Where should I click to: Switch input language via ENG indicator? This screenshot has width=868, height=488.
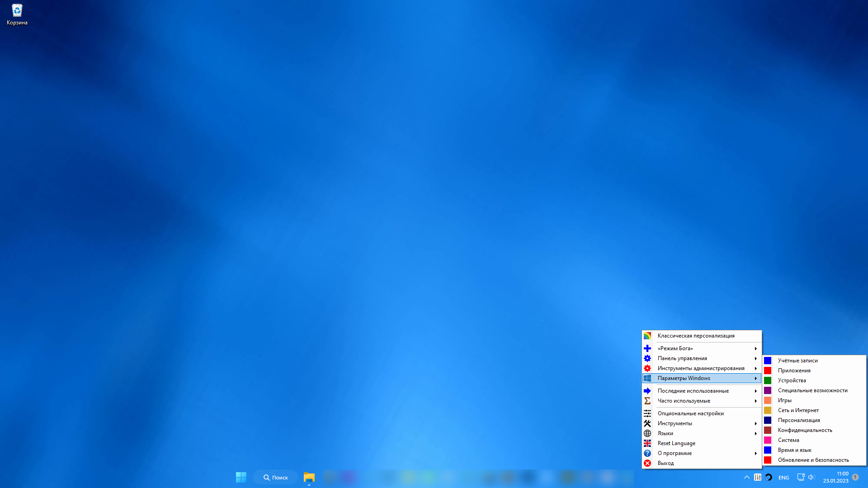coord(784,478)
